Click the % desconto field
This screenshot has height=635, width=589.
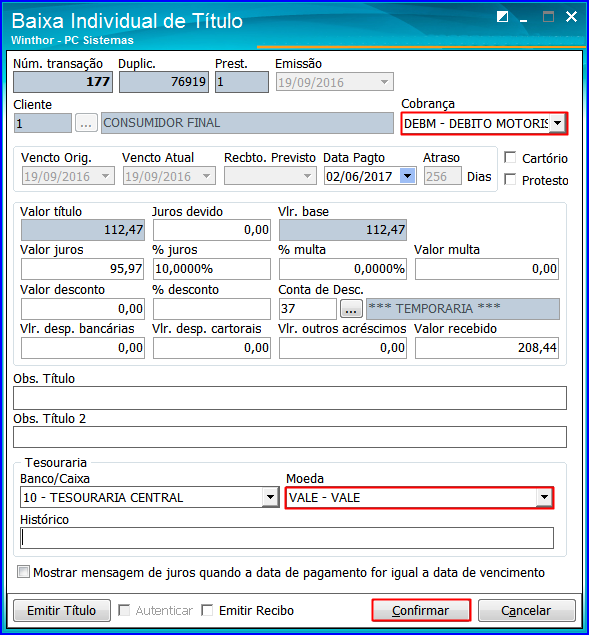211,309
